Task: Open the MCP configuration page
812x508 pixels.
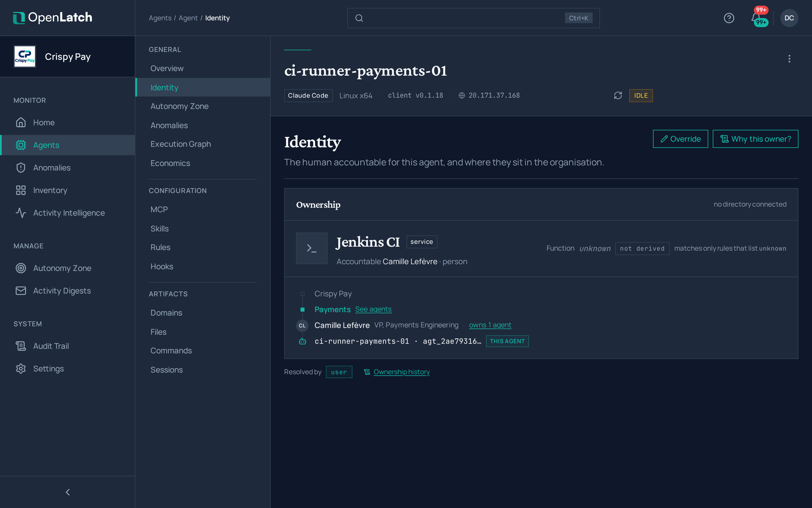Action: [203, 209]
